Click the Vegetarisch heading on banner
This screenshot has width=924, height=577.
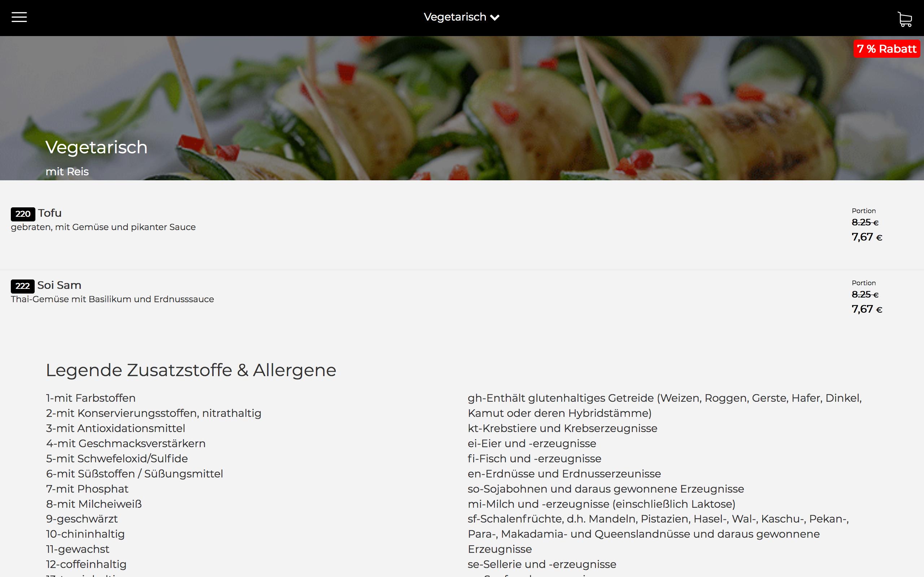click(96, 147)
